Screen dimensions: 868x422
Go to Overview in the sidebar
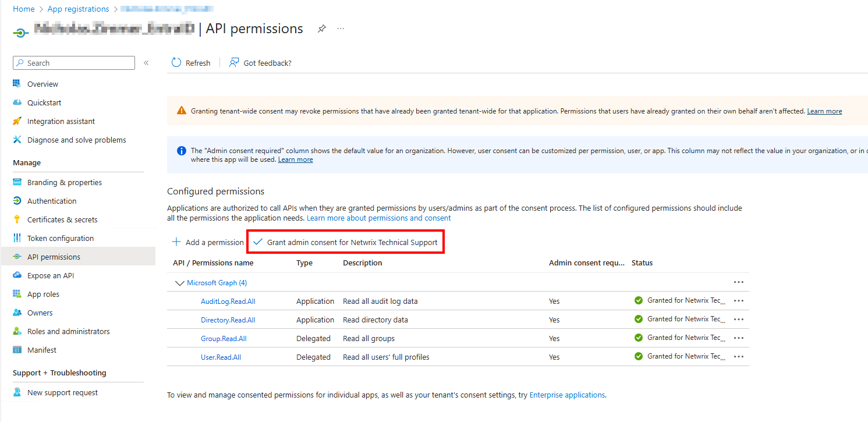point(43,84)
